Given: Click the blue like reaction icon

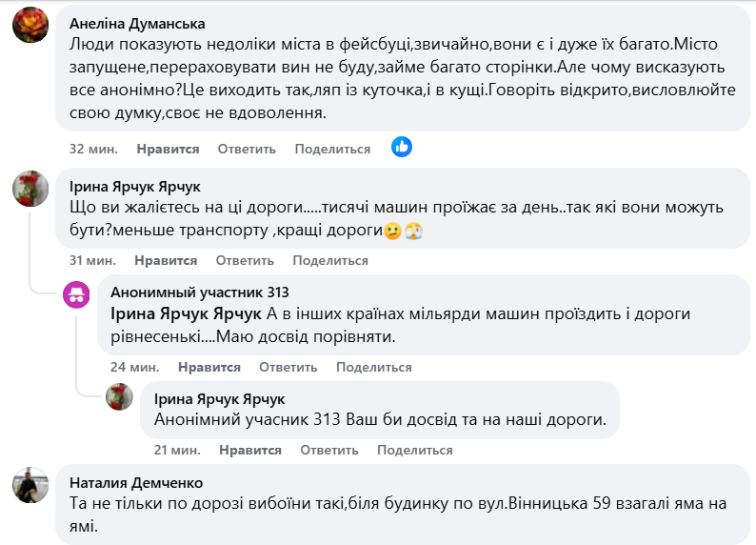Looking at the screenshot, I should coord(402,148).
